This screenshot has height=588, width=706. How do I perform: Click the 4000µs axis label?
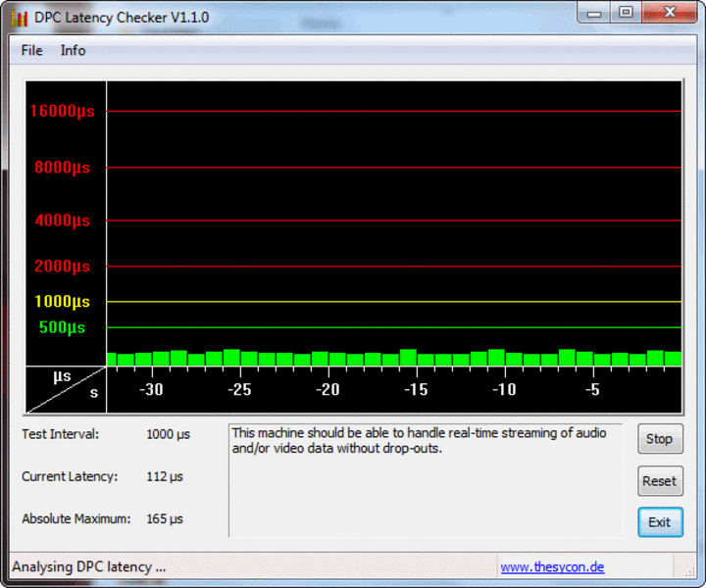[62, 220]
